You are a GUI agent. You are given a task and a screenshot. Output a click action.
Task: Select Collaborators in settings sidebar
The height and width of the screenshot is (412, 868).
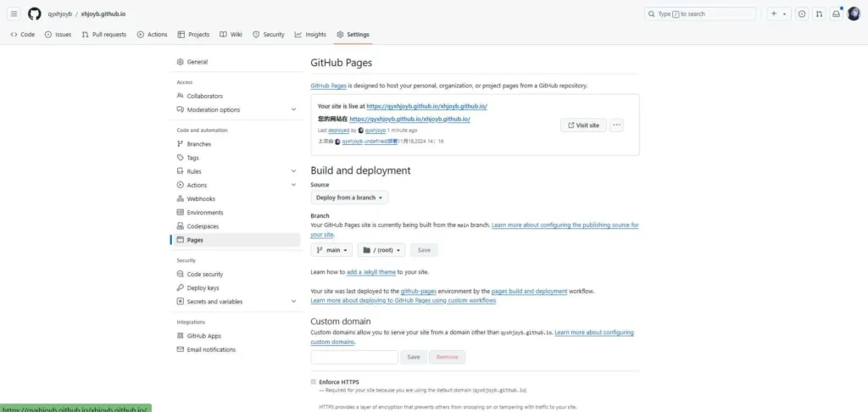pos(204,96)
